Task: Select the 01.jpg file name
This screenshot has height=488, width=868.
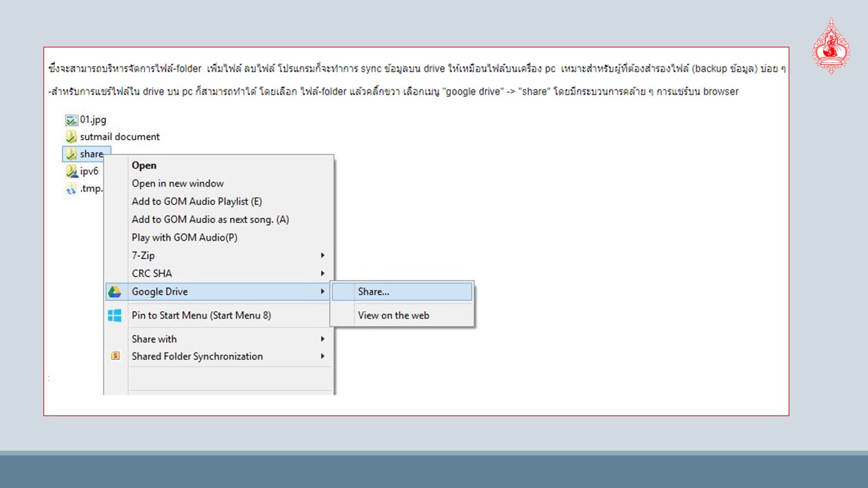Action: [93, 120]
